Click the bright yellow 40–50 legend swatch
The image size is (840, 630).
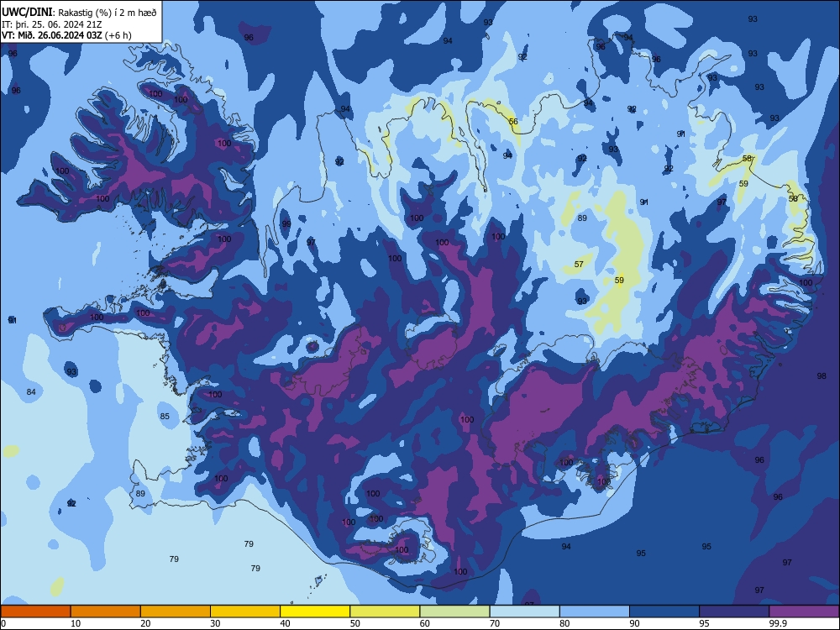(x=315, y=612)
